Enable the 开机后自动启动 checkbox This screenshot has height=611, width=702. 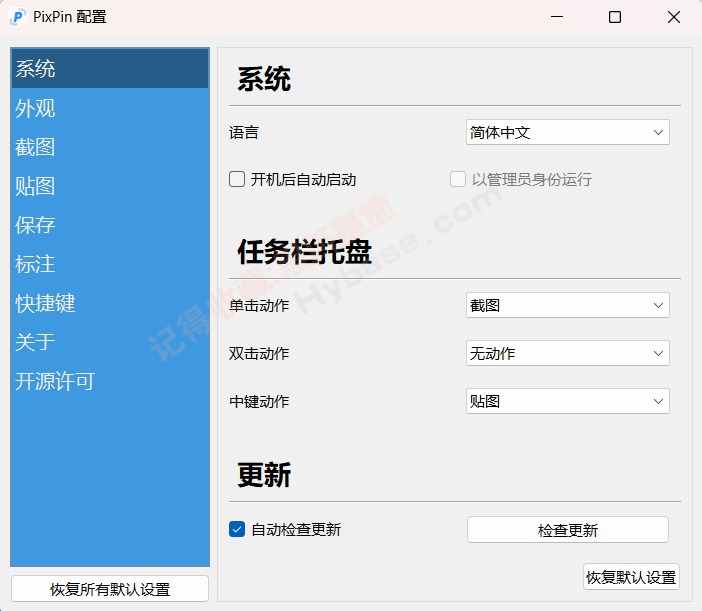pyautogui.click(x=237, y=179)
